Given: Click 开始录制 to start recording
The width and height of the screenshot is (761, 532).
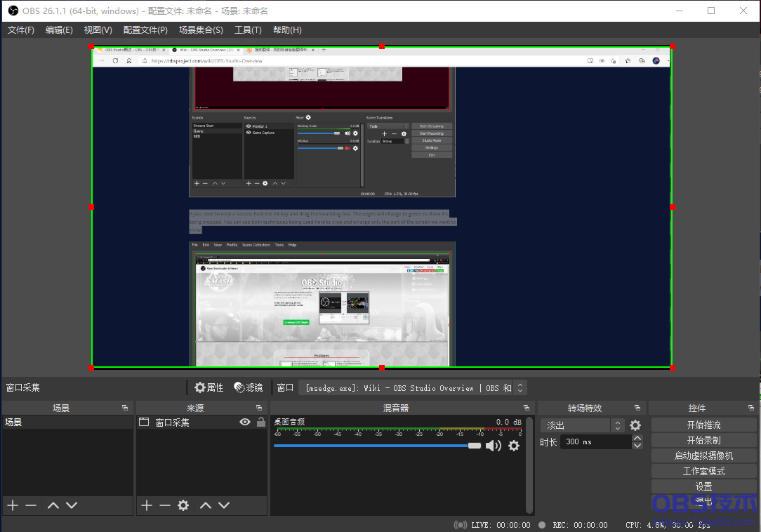Looking at the screenshot, I should pos(703,440).
